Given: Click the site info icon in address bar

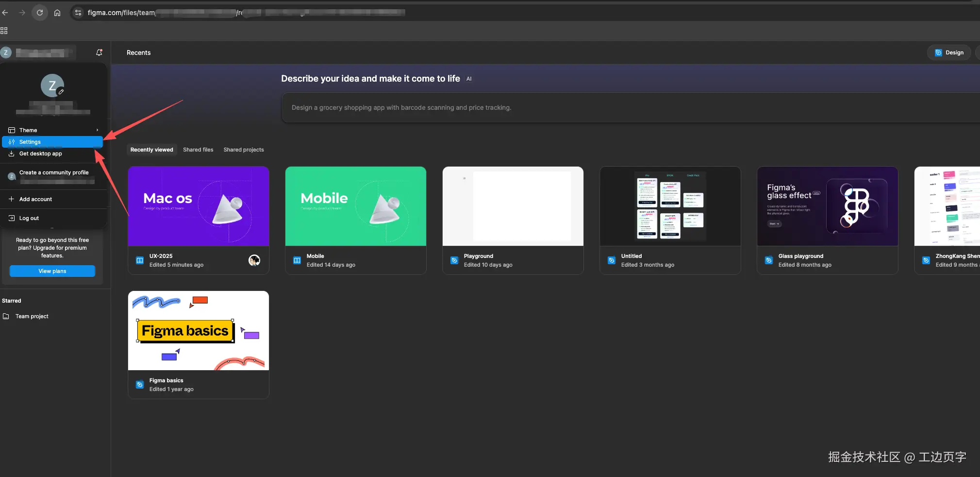Looking at the screenshot, I should click(78, 13).
